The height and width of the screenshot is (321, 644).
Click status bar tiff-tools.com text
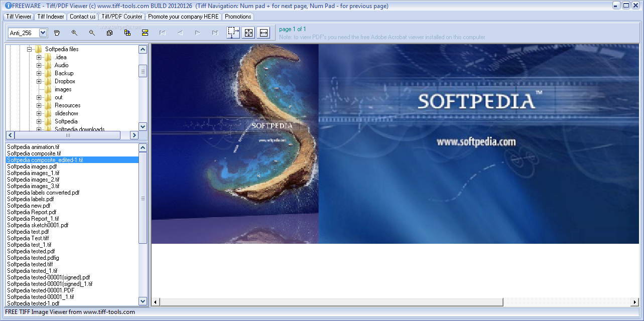(70, 312)
